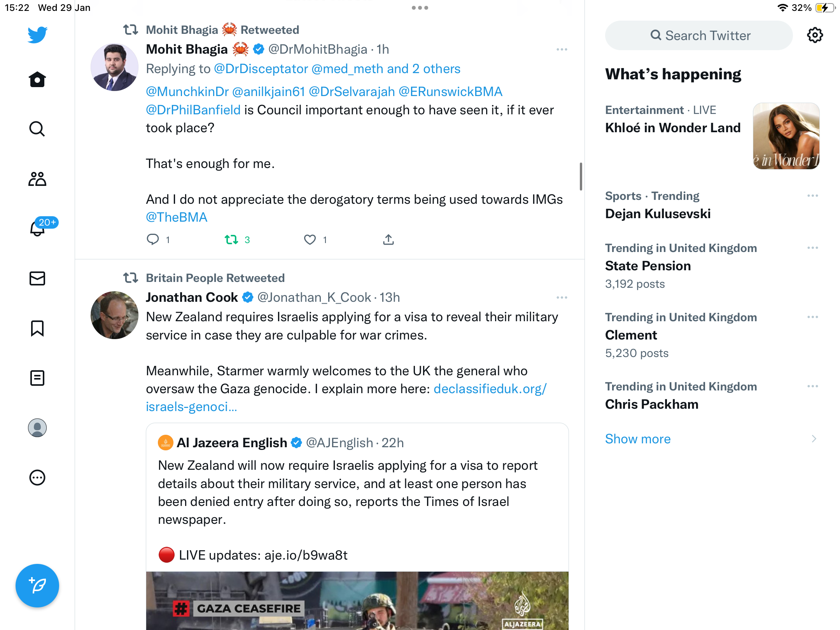Open direct messages envelope icon
This screenshot has height=630, width=840.
coord(37,278)
